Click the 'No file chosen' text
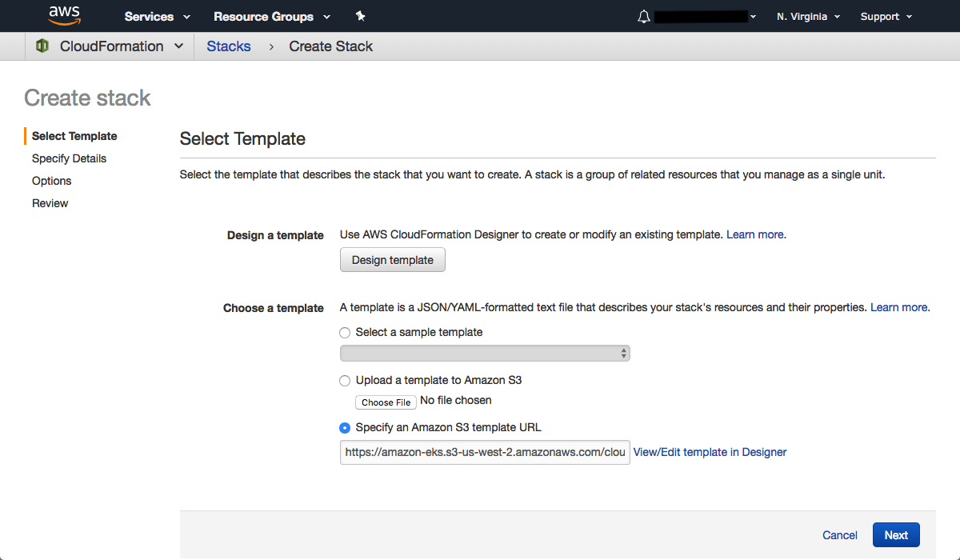Viewport: 960px width, 560px height. pyautogui.click(x=456, y=400)
